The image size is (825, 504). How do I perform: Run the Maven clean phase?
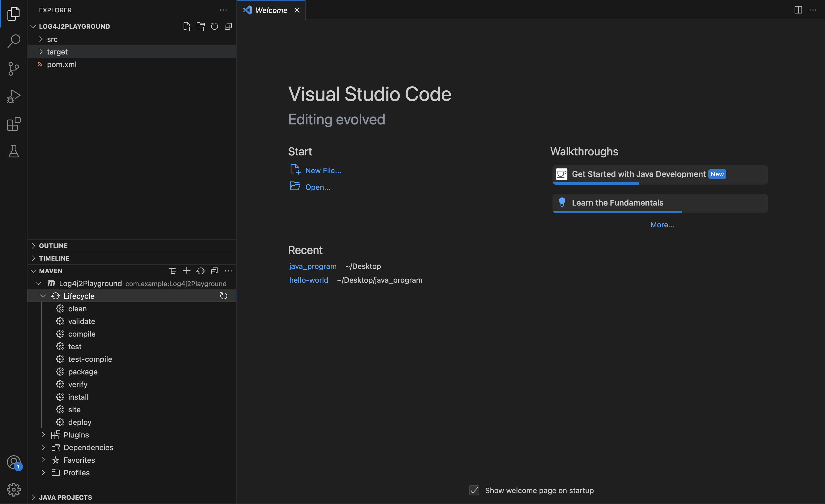[x=77, y=308]
